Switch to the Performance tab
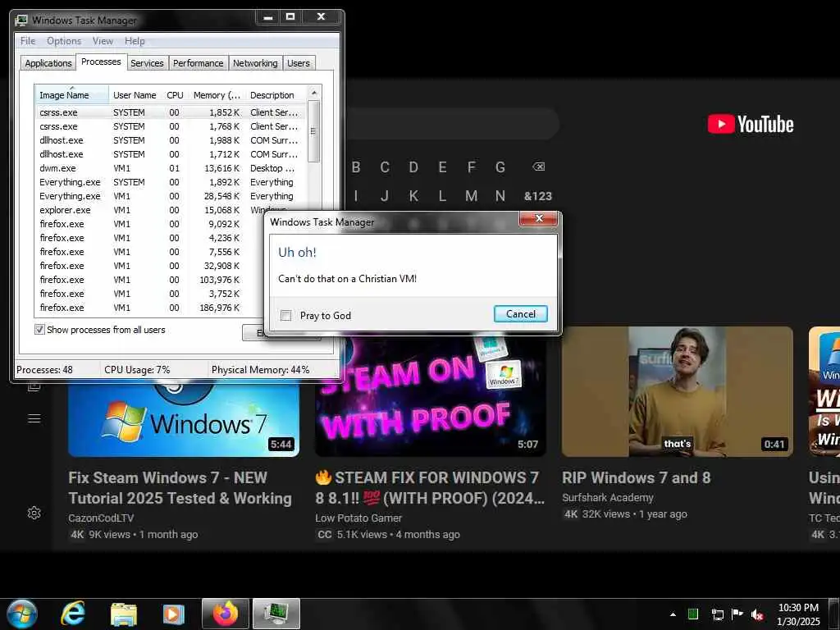 199,62
